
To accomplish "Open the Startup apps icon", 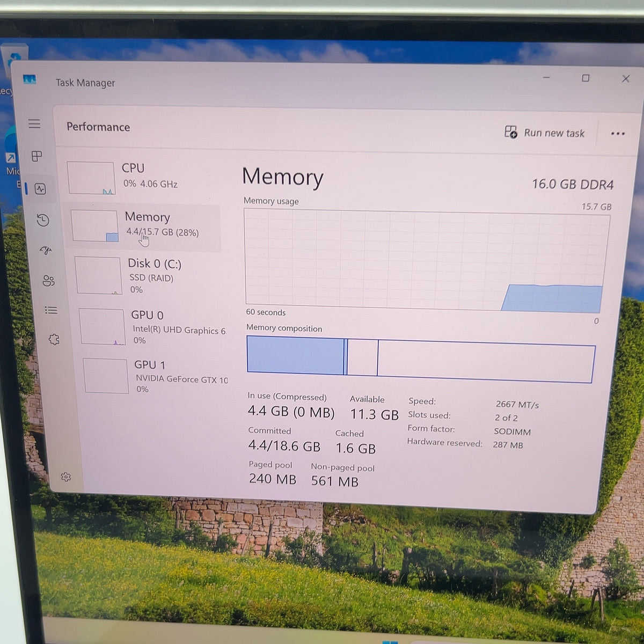I will point(46,250).
